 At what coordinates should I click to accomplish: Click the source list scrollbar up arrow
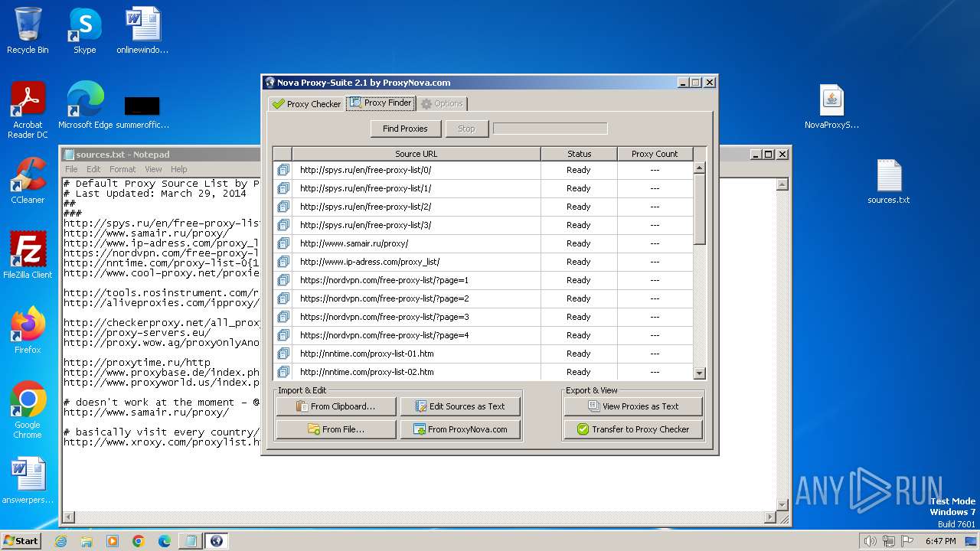coord(699,168)
